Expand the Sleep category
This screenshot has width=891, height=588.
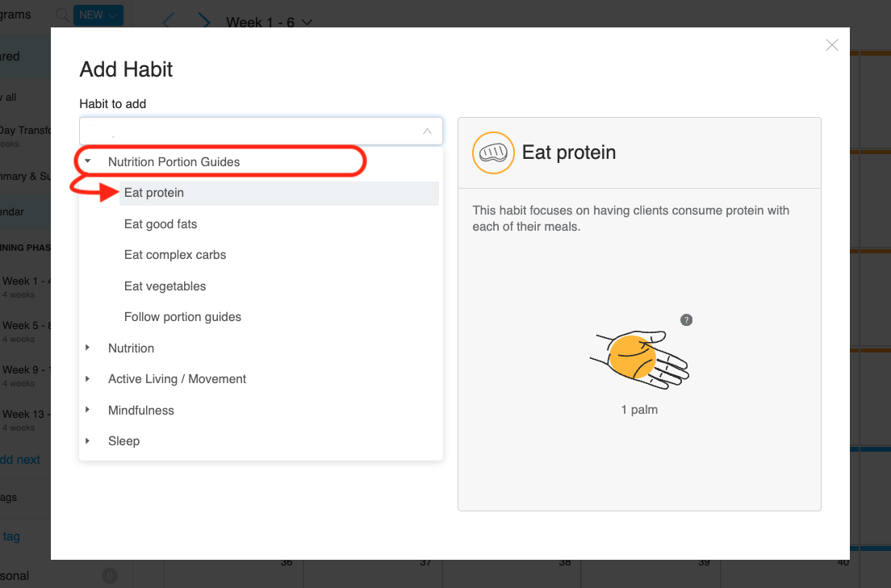pos(88,441)
